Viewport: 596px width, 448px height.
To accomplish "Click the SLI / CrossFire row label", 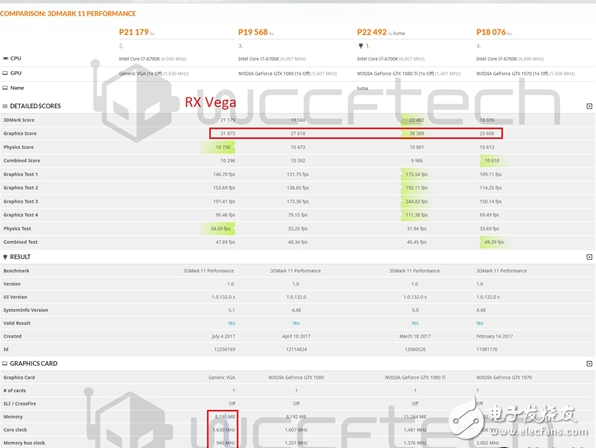I will click(20, 404).
